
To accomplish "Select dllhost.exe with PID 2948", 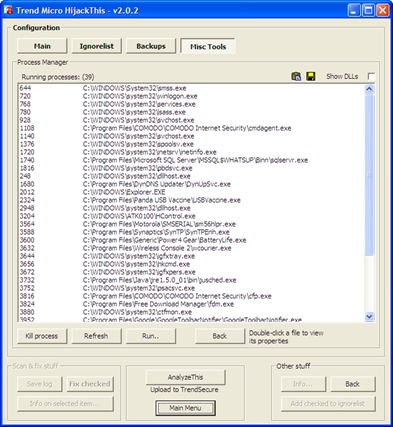I will (x=192, y=208).
